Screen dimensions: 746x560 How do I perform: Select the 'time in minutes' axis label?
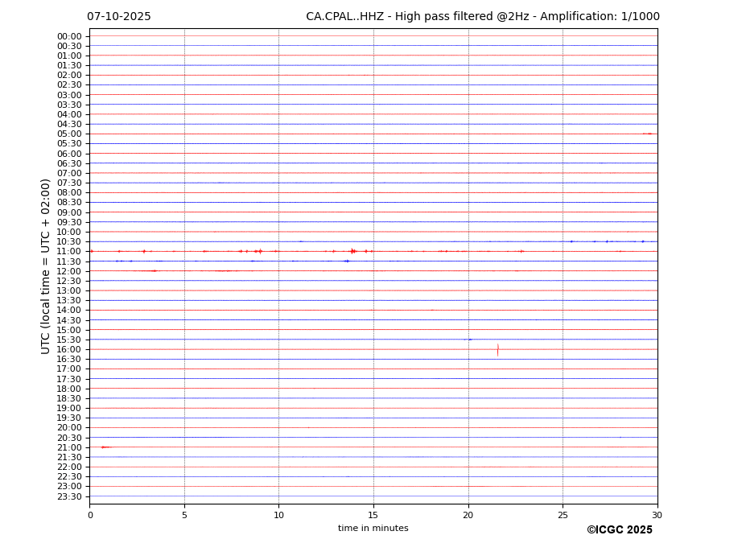(373, 529)
